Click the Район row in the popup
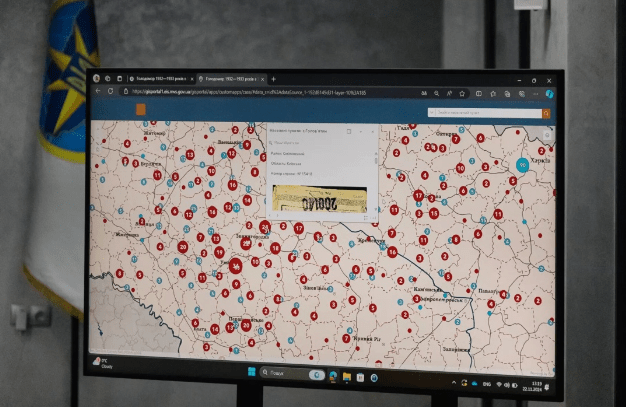This screenshot has height=407, width=626. 287,153
